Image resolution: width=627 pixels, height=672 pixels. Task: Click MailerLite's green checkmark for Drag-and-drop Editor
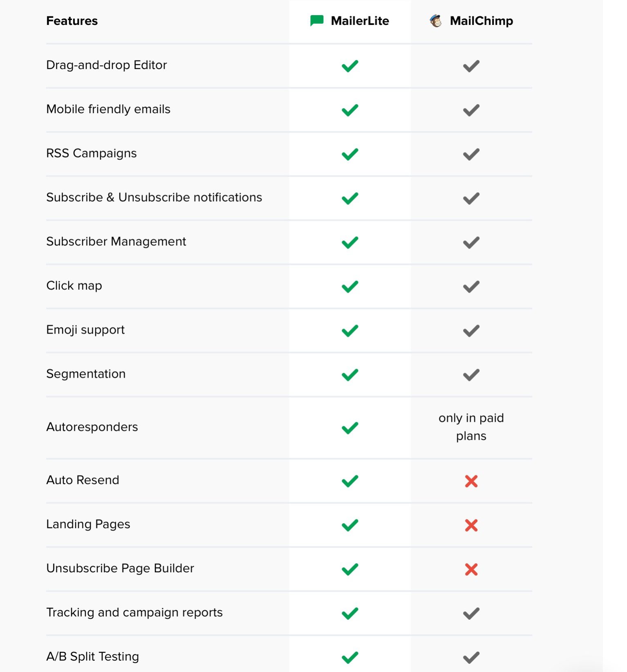tap(350, 66)
